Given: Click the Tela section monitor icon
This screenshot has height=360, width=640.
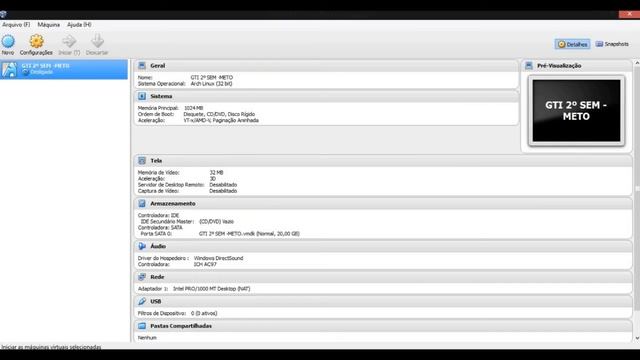Looking at the screenshot, I should tap(142, 161).
